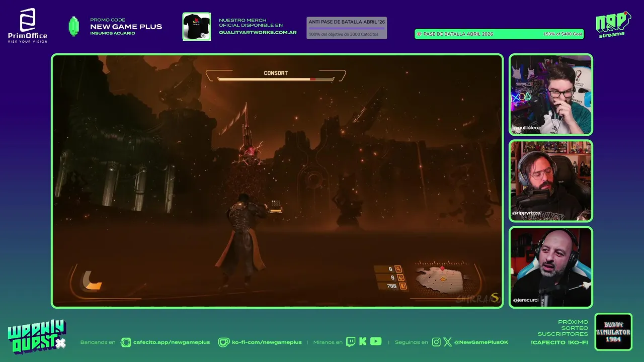Viewport: 644px width, 362px height.
Task: Click the INSUMOS ACUARIO text
Action: [113, 33]
